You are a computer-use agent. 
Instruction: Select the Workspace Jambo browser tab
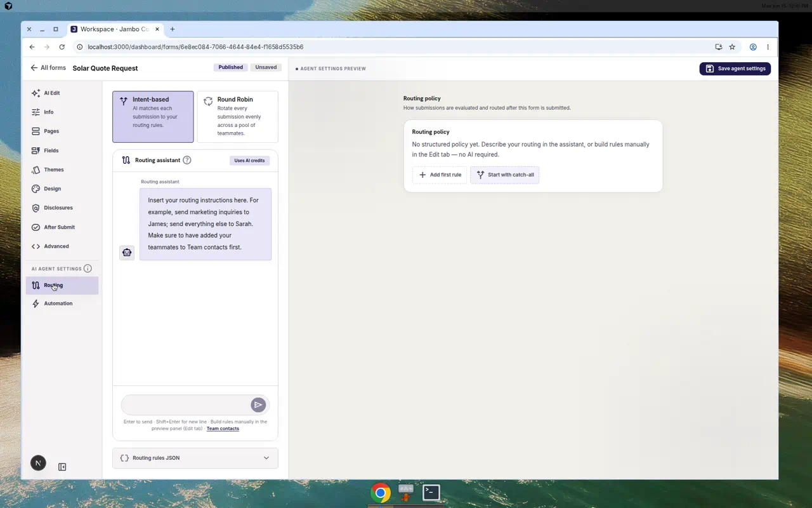point(115,29)
